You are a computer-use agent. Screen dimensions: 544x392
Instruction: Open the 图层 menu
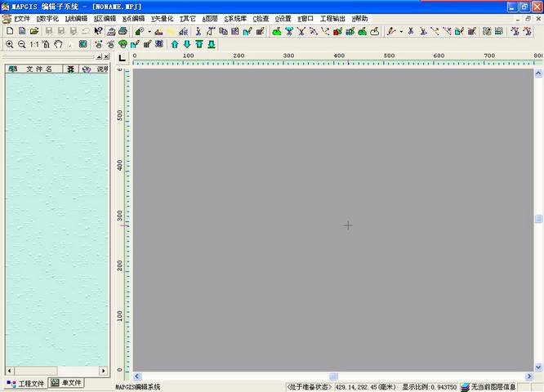point(210,19)
